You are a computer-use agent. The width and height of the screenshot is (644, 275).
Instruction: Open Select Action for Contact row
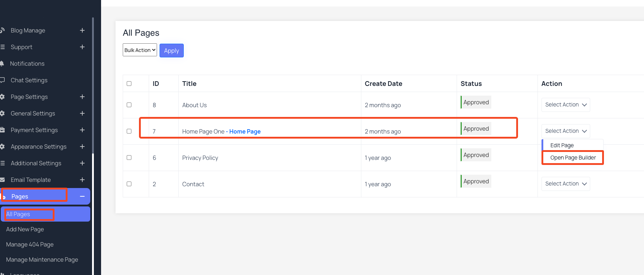click(566, 184)
